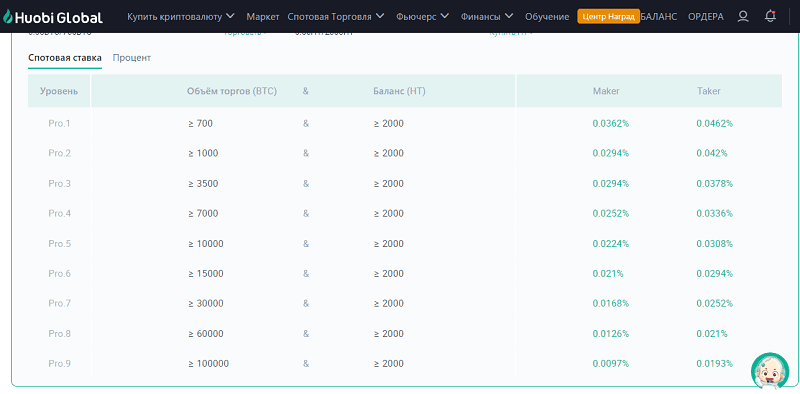Screen dimensions: 800x394
Task: Click the Центр Наград orange button
Action: pos(609,16)
